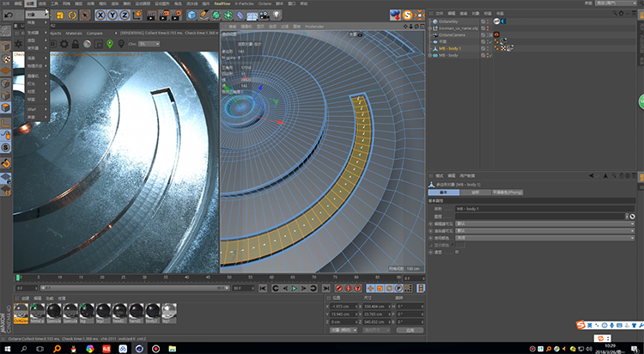The image size is (644, 354).
Task: Click the red record keyframe button
Action: point(339,288)
